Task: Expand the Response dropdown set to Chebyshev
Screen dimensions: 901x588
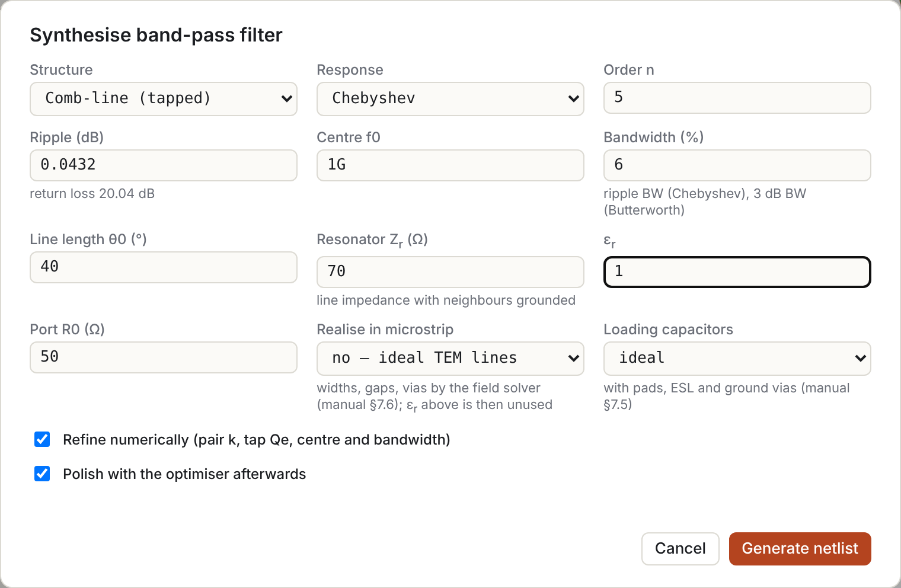Action: tap(451, 98)
